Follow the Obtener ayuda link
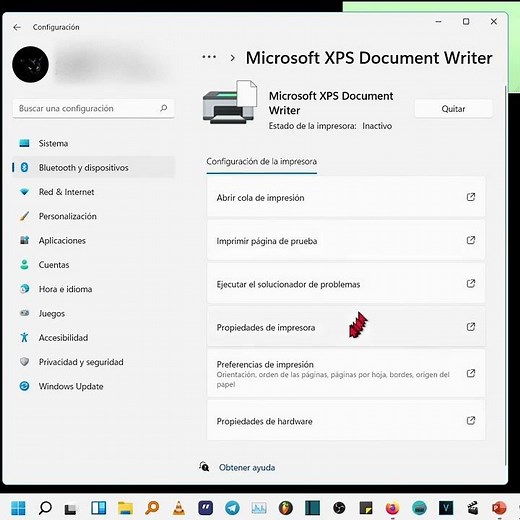Viewport: 520px width, 520px height. coord(247,467)
